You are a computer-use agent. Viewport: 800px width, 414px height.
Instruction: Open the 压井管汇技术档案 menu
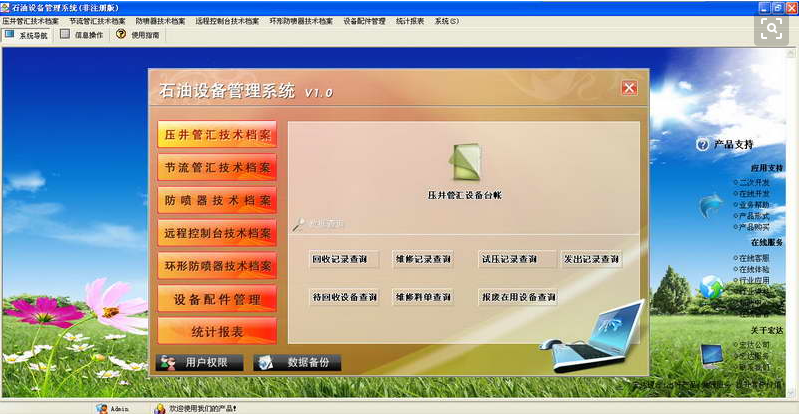[x=31, y=21]
